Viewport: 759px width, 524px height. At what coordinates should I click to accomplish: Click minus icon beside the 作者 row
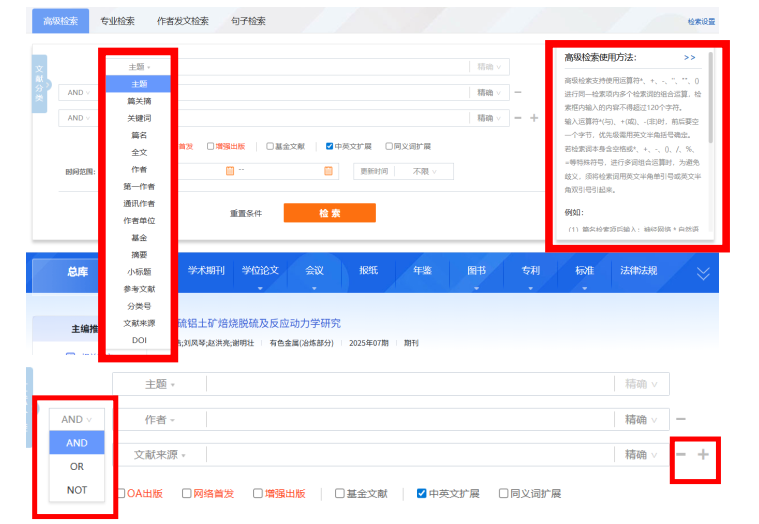(681, 419)
